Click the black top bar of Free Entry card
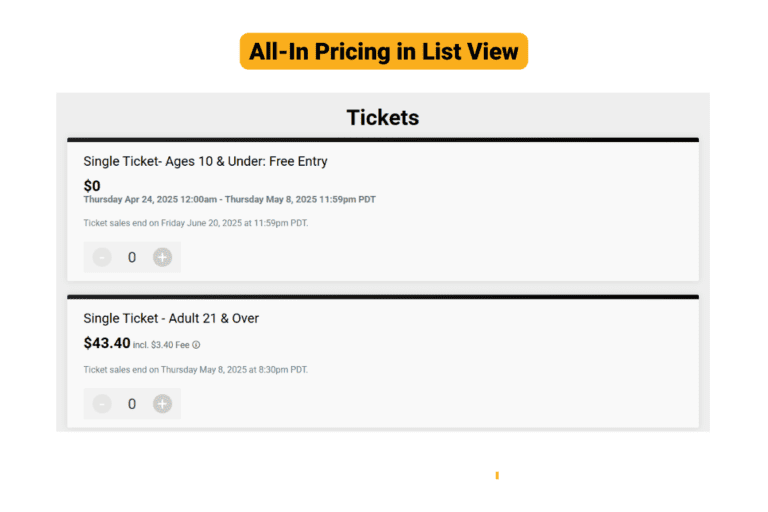 (x=383, y=140)
